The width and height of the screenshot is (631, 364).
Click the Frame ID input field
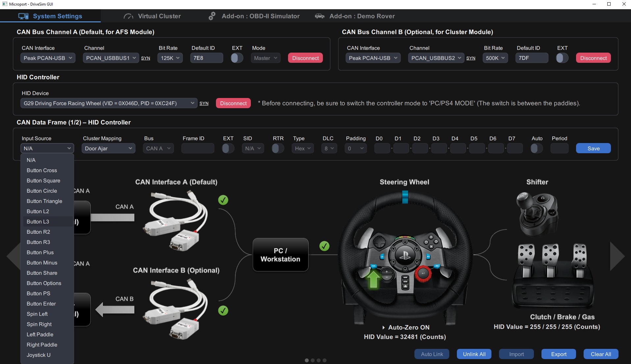click(198, 148)
